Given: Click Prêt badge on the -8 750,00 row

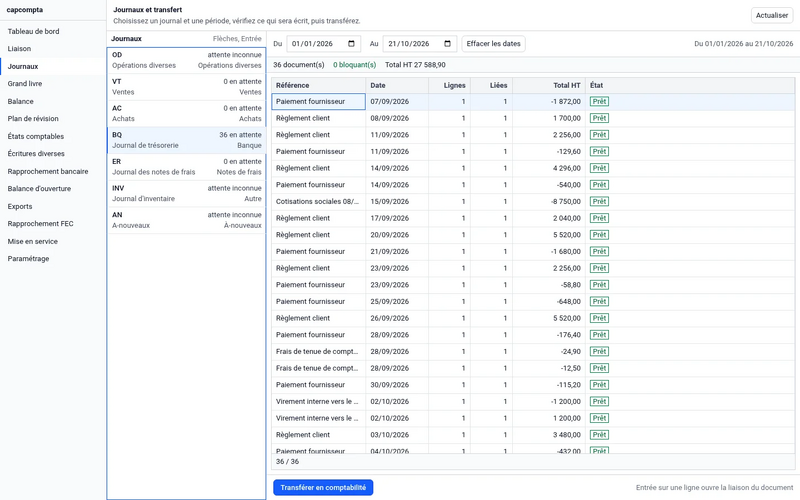Looking at the screenshot, I should (x=599, y=202).
